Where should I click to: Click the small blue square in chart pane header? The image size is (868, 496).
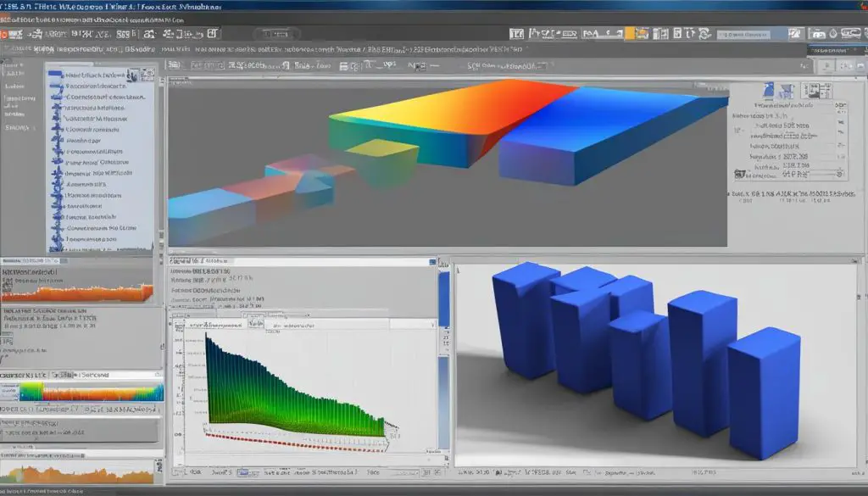[x=432, y=262]
